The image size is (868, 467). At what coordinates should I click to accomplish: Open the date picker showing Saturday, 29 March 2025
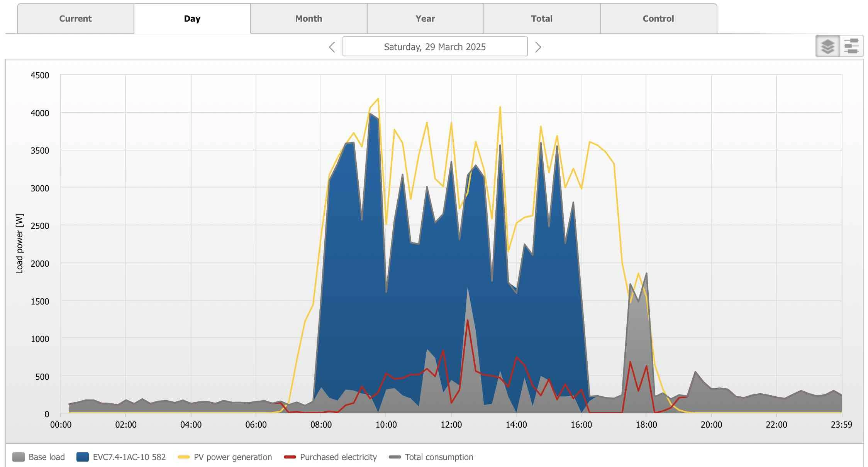point(434,47)
